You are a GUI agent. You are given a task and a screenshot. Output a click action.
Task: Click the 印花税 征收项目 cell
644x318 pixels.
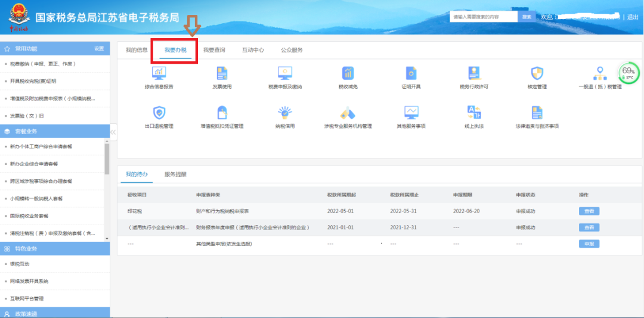point(134,211)
